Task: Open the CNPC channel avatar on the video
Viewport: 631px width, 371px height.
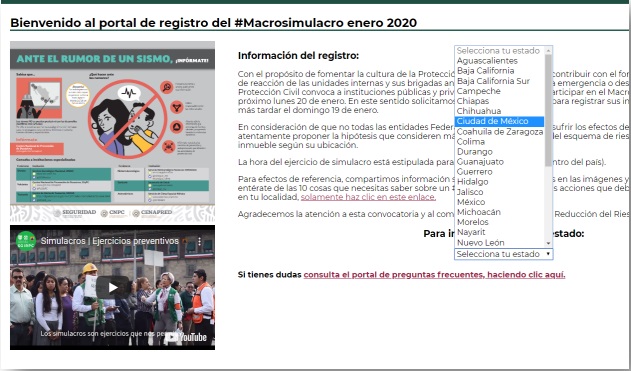Action: tap(26, 241)
